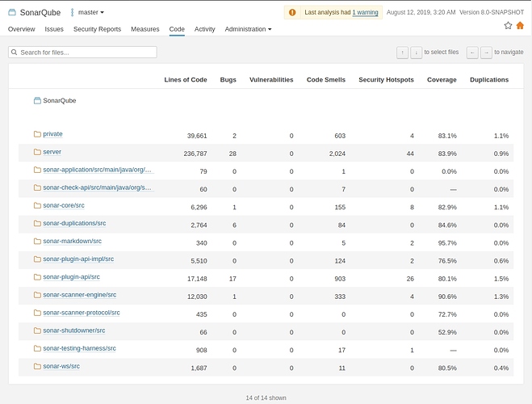Click the orange home icon

coord(520,26)
